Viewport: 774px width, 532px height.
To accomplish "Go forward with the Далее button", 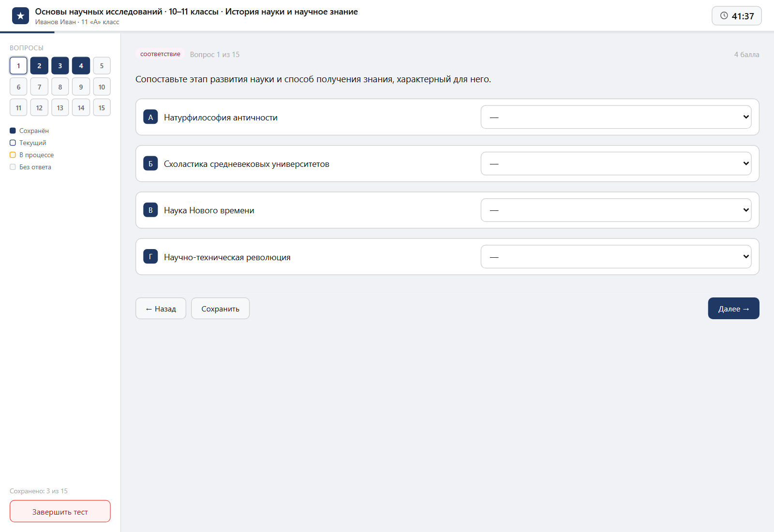I will (x=733, y=309).
